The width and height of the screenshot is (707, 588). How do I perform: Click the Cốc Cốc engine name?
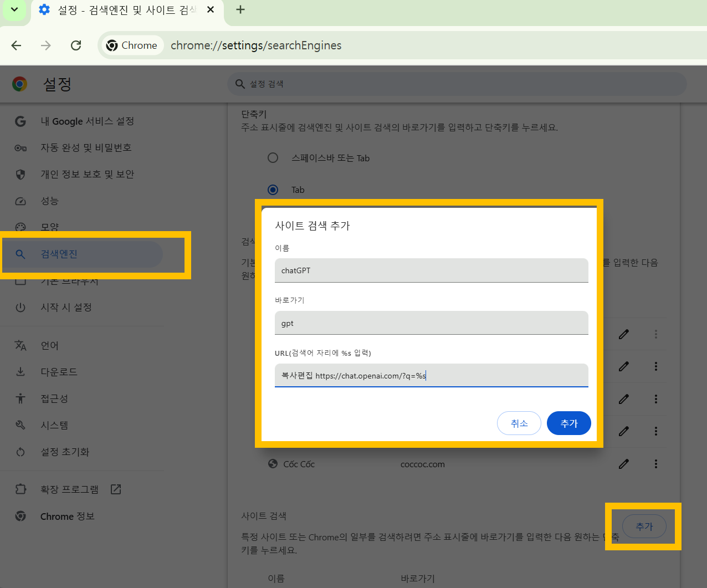(299, 464)
